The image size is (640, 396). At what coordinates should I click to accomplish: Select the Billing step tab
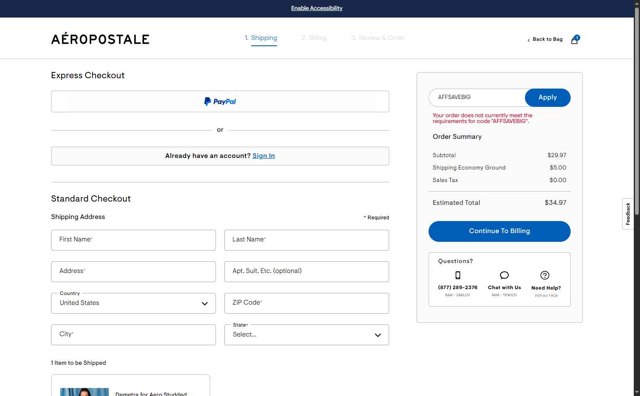click(x=314, y=38)
